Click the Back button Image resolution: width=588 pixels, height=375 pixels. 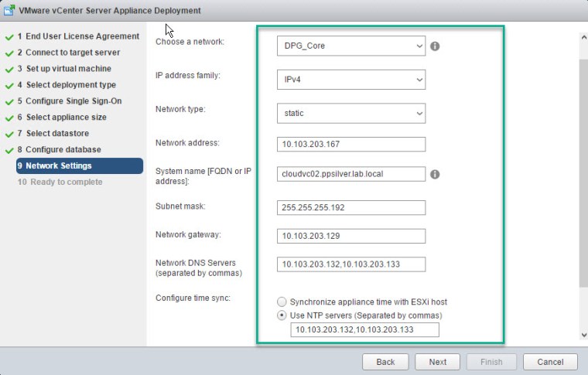385,362
